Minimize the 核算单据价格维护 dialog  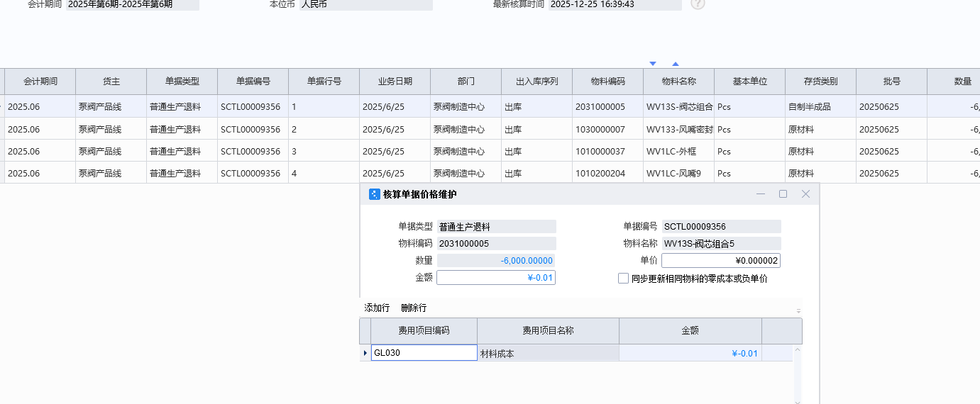pyautogui.click(x=761, y=194)
